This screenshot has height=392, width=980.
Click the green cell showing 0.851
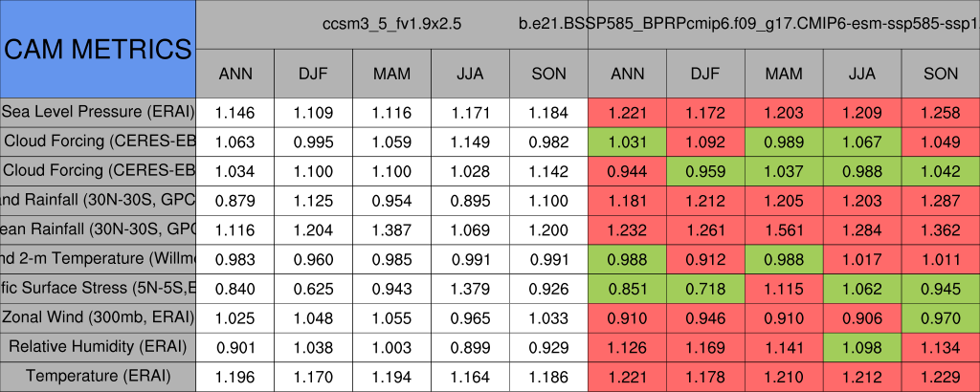coord(627,288)
